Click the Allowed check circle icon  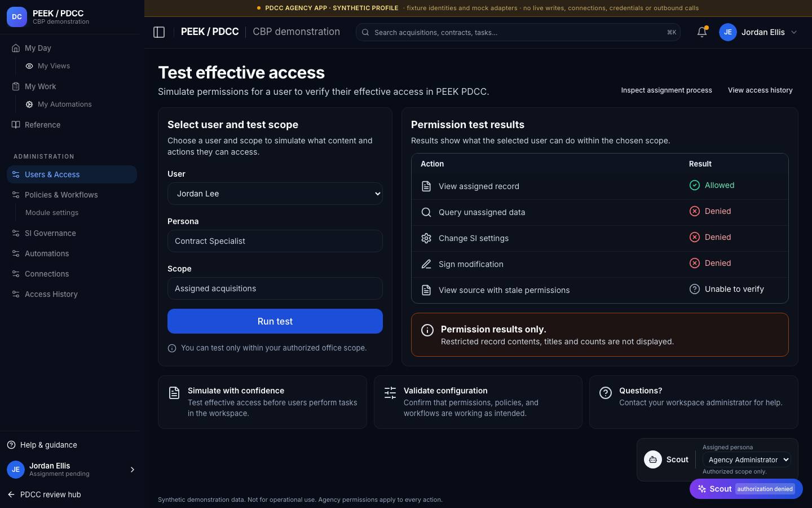(695, 185)
